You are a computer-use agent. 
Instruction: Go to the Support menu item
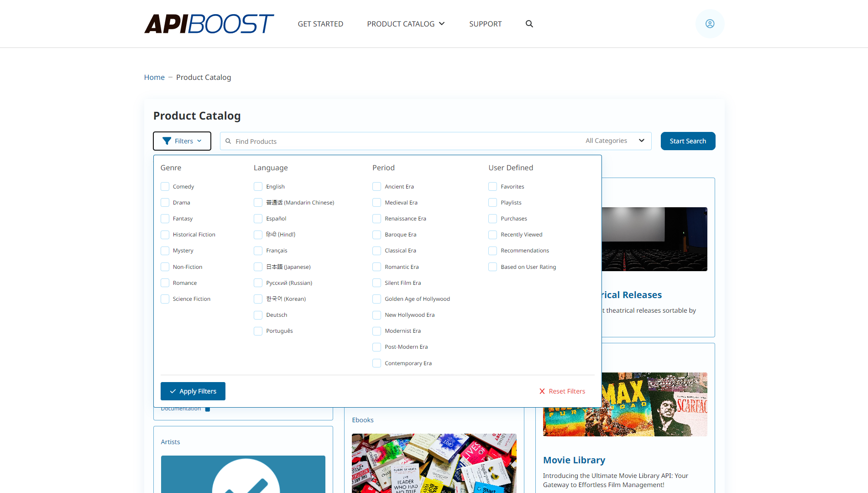coord(485,24)
